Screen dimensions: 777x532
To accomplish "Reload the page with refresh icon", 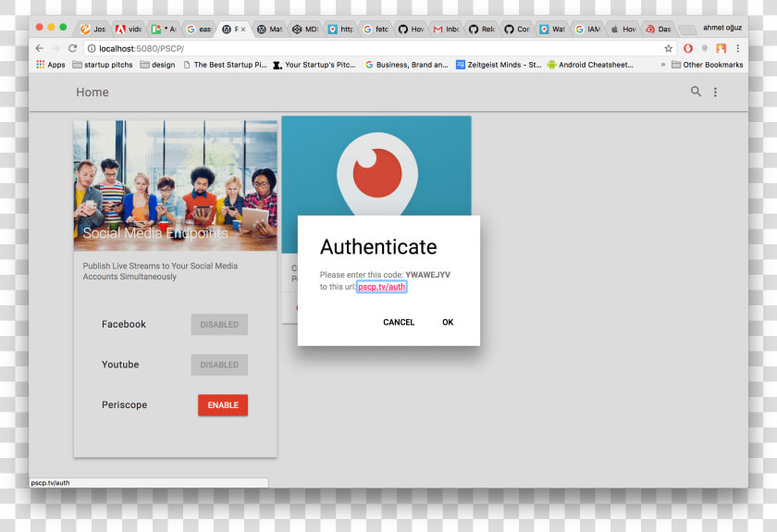I will [x=72, y=48].
